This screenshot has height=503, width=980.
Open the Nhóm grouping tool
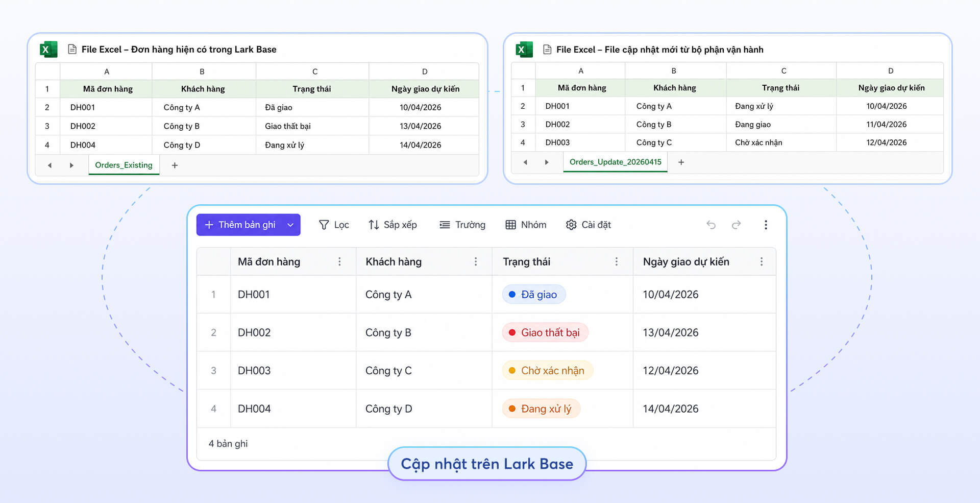coord(526,225)
